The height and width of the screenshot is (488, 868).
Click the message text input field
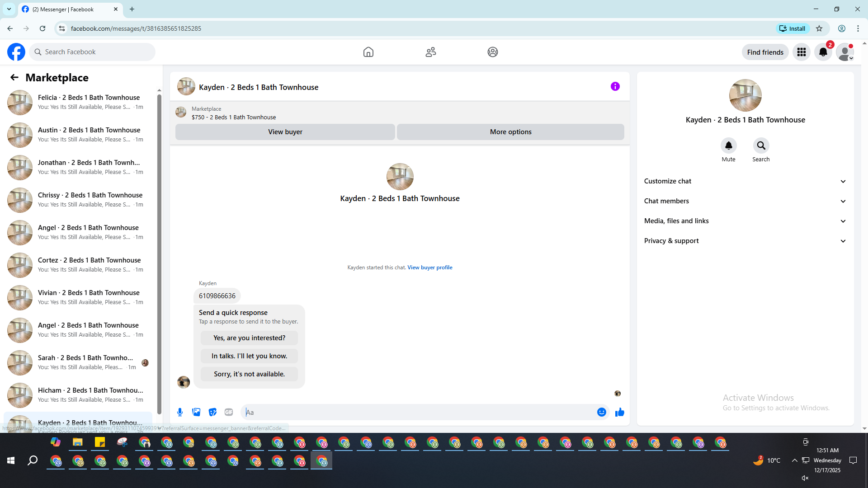[x=416, y=412]
